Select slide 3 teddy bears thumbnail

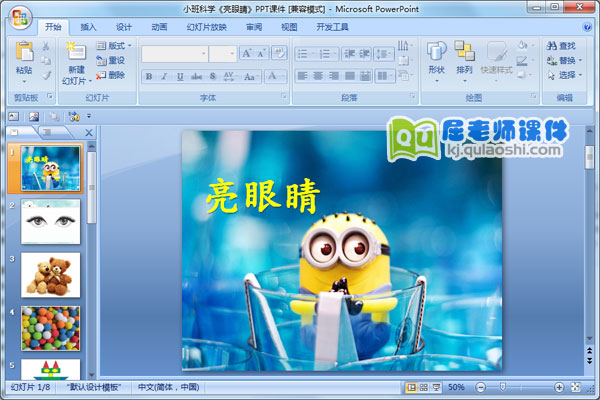point(51,275)
